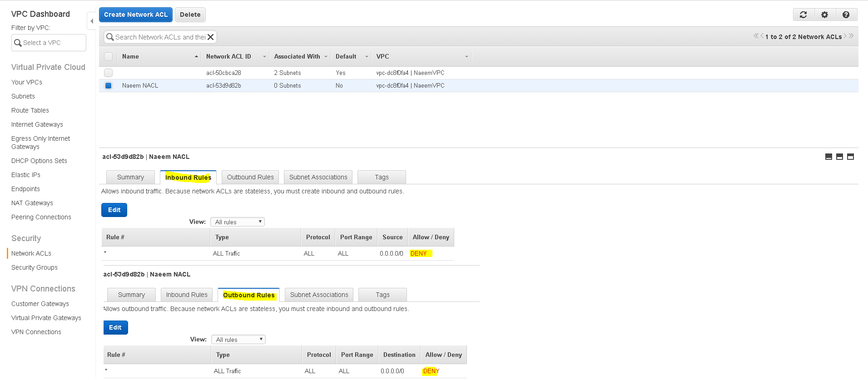Switch to lower Inbound Rules tab
This screenshot has width=868, height=380.
point(187,295)
